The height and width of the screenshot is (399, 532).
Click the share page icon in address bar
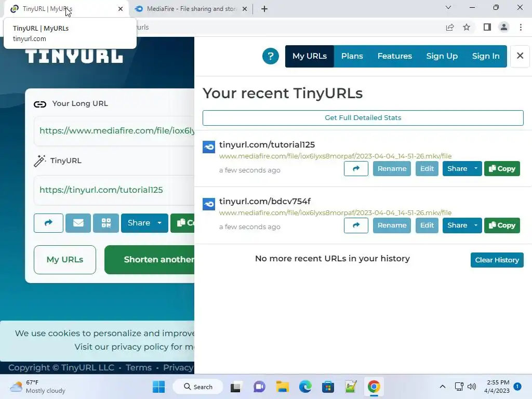pyautogui.click(x=450, y=27)
